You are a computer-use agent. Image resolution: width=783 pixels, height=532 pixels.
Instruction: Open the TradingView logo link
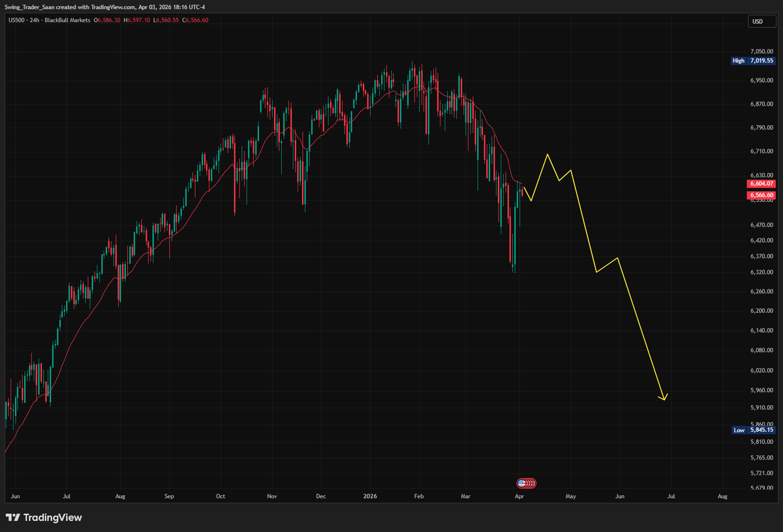click(x=44, y=517)
